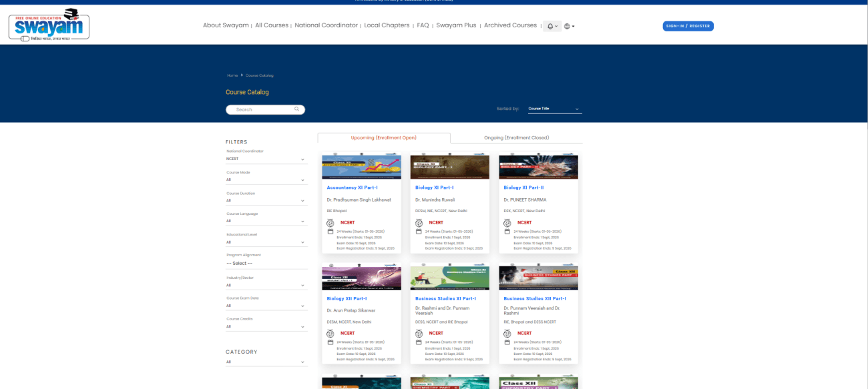Image resolution: width=868 pixels, height=389 pixels.
Task: Click the FILTERS heading
Action: 236,142
